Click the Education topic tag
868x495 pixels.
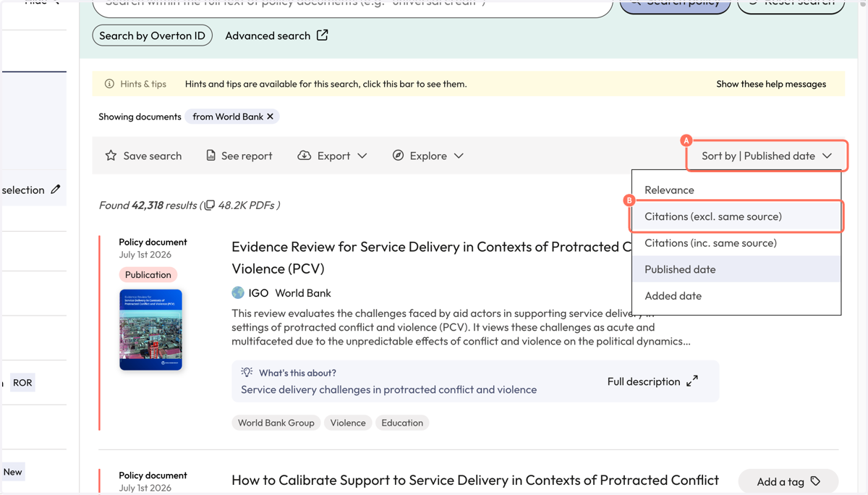click(x=402, y=423)
